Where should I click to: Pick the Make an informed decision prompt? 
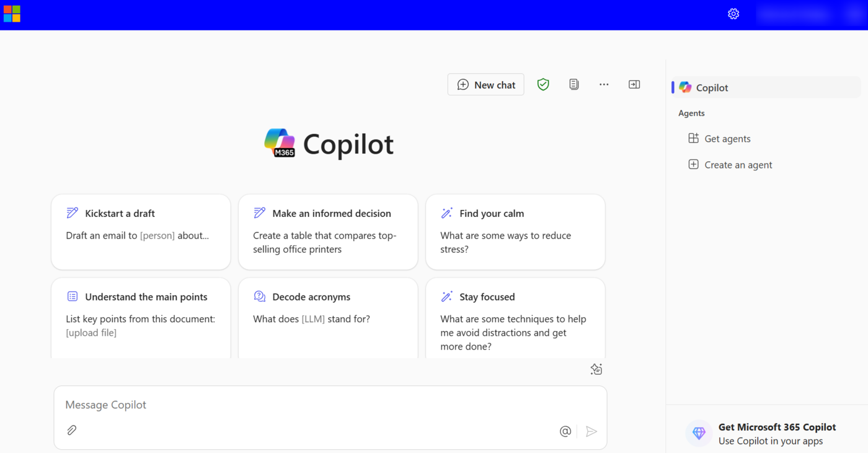[x=328, y=232]
